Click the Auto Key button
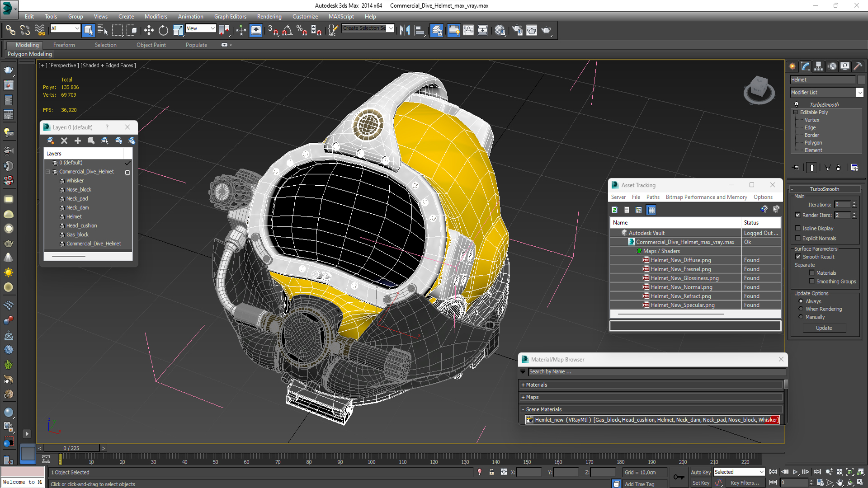 pyautogui.click(x=700, y=472)
